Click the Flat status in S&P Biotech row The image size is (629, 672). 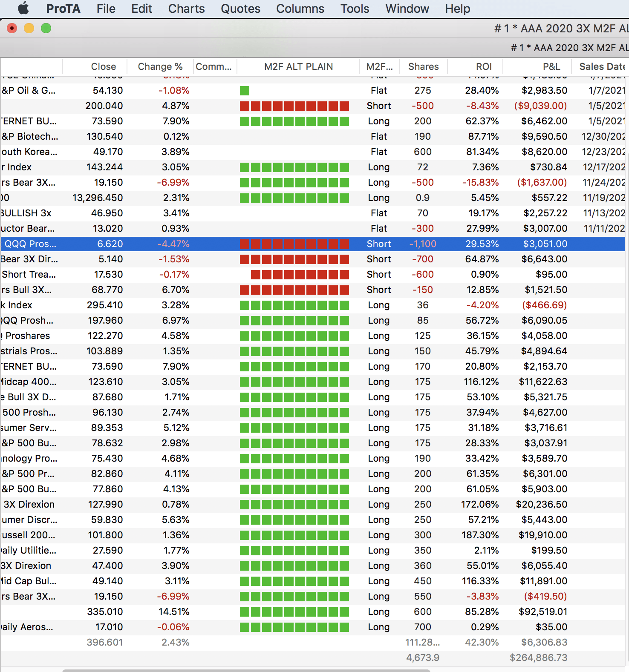(379, 137)
